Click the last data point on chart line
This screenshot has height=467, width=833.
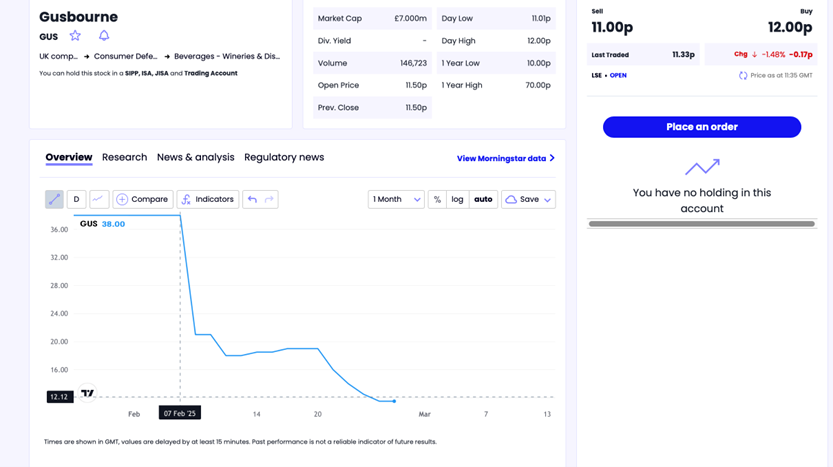click(394, 401)
